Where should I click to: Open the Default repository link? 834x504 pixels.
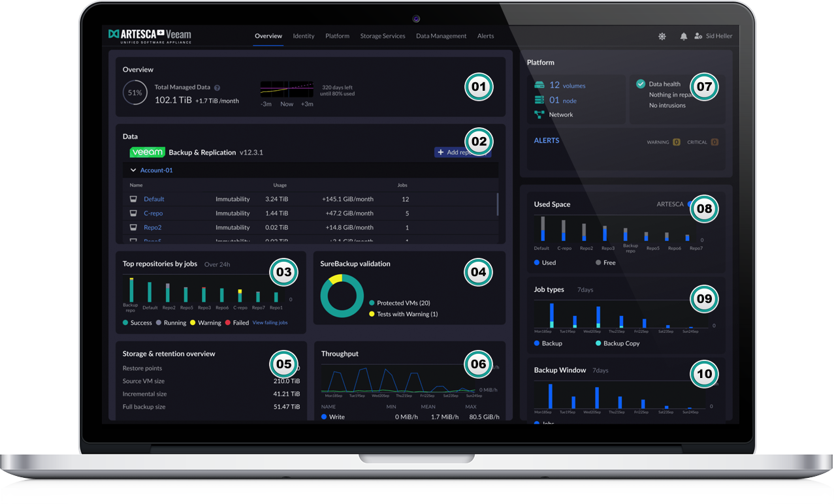(x=154, y=199)
